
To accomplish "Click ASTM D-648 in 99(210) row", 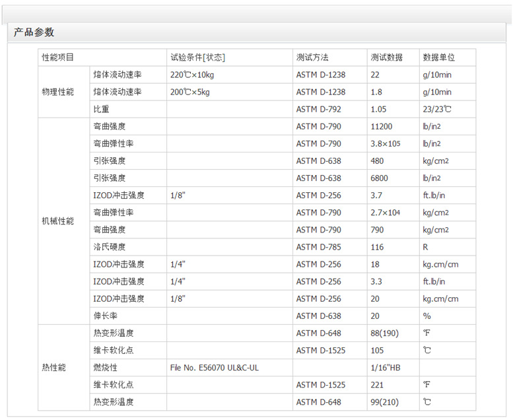I will coord(329,402).
